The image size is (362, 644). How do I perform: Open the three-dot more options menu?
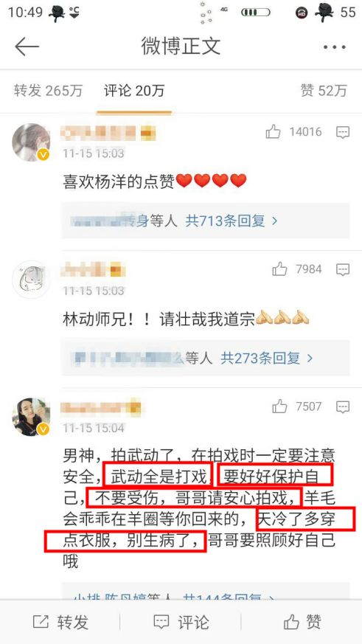(334, 46)
